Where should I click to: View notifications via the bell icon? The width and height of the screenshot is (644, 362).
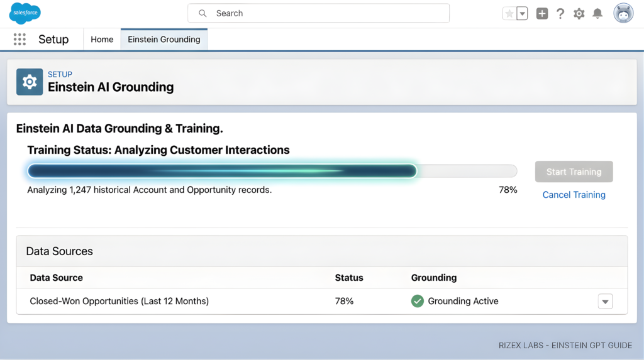(x=598, y=13)
